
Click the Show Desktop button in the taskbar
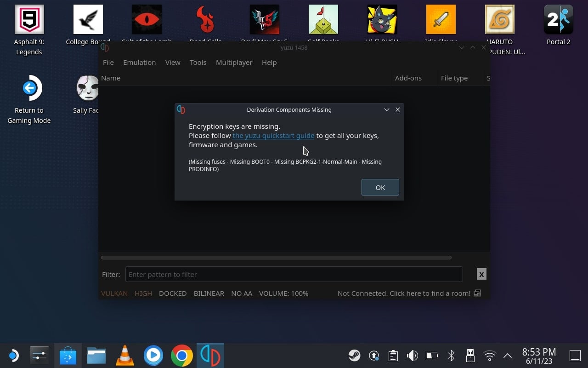click(x=575, y=356)
